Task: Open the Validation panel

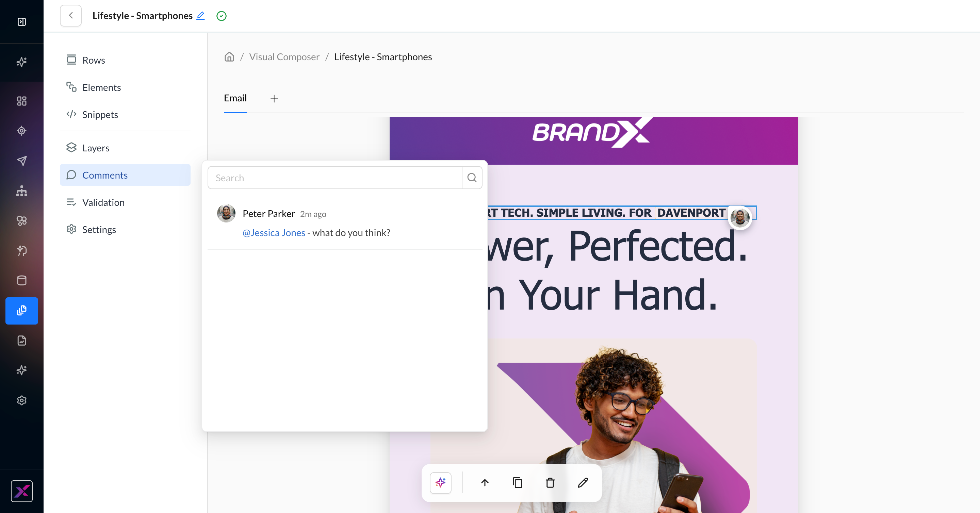Action: point(125,202)
